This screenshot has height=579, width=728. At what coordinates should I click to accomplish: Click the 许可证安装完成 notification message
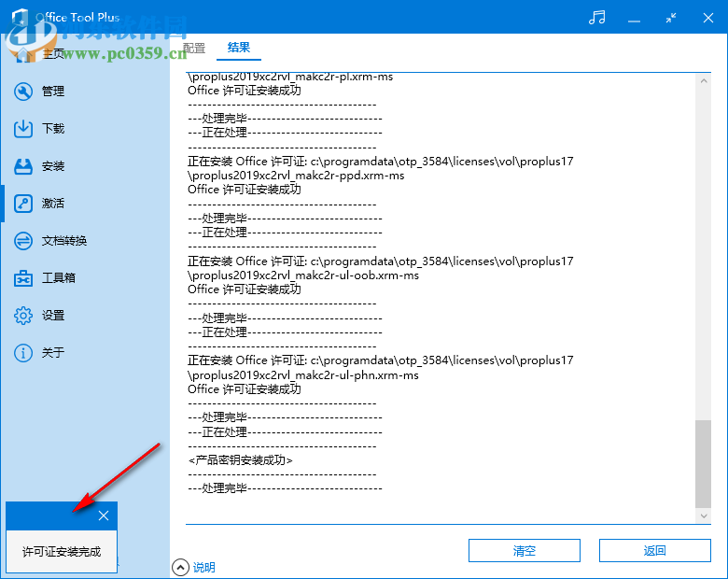tap(62, 552)
